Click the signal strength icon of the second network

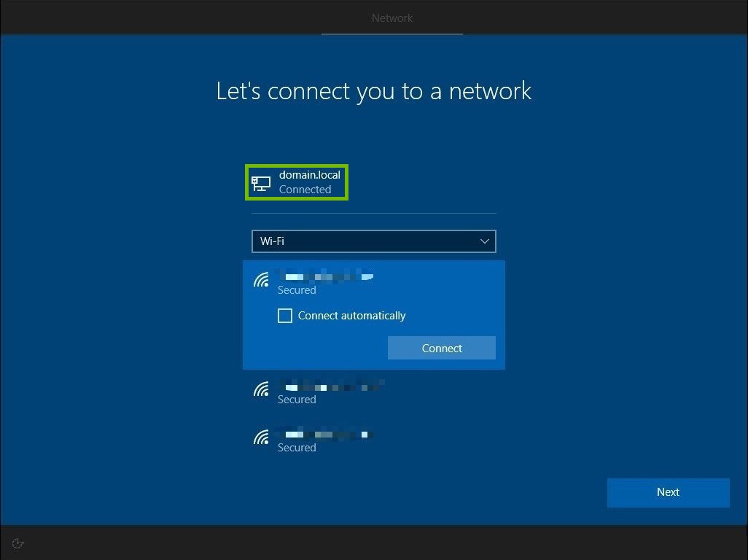click(x=261, y=389)
